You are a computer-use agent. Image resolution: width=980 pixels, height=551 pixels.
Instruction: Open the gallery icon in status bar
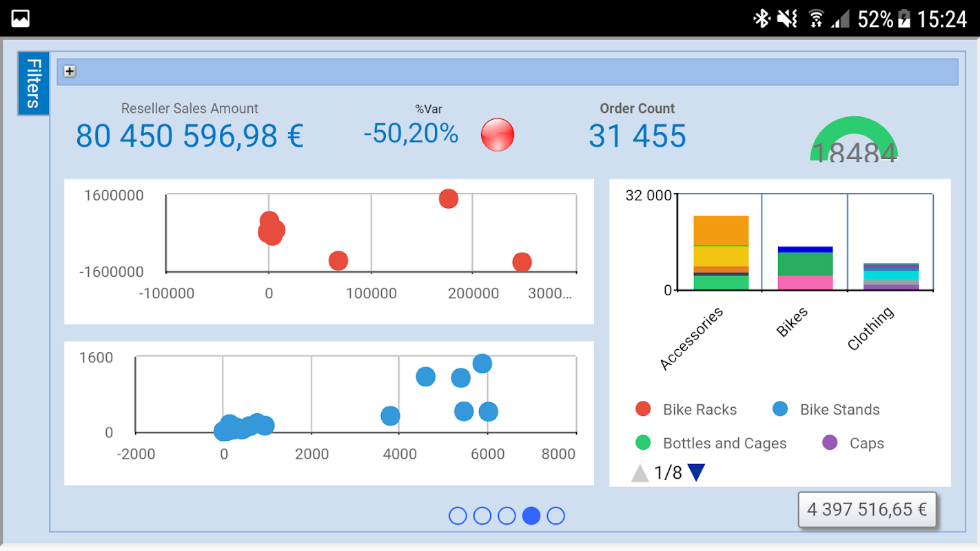coord(21,19)
